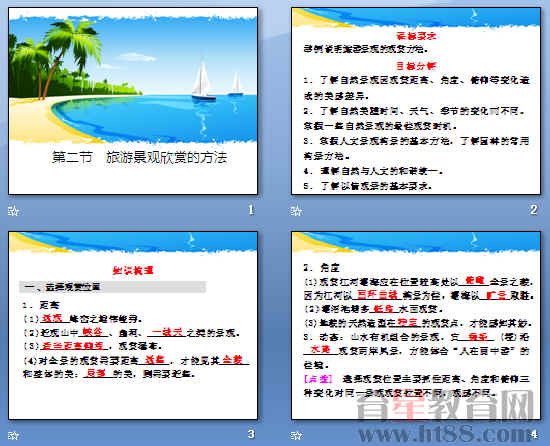550x446 pixels.
Task: Select slide 4 thumbnail with watermark
Action: click(x=416, y=325)
